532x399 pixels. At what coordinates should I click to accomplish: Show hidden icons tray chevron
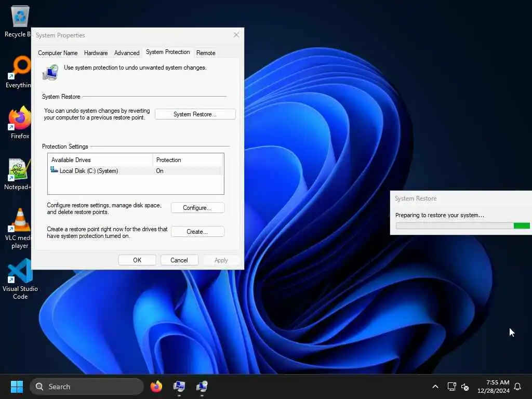pos(435,387)
